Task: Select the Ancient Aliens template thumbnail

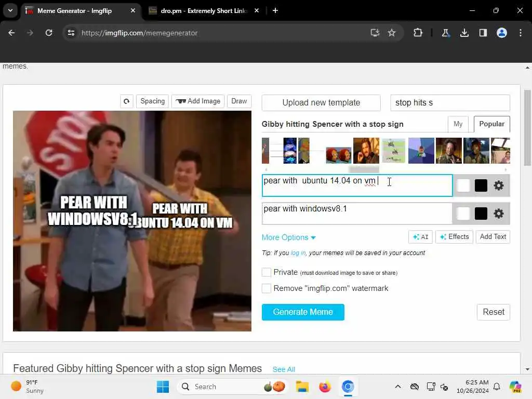Action: (x=448, y=151)
